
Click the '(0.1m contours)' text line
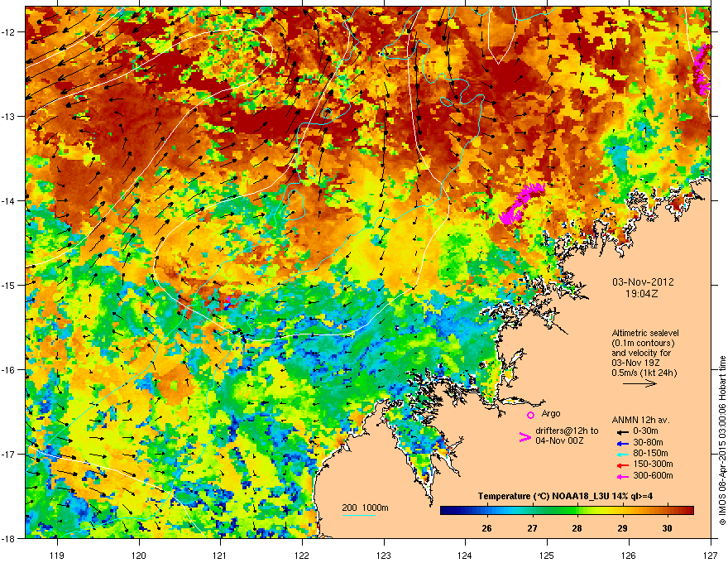tap(643, 344)
